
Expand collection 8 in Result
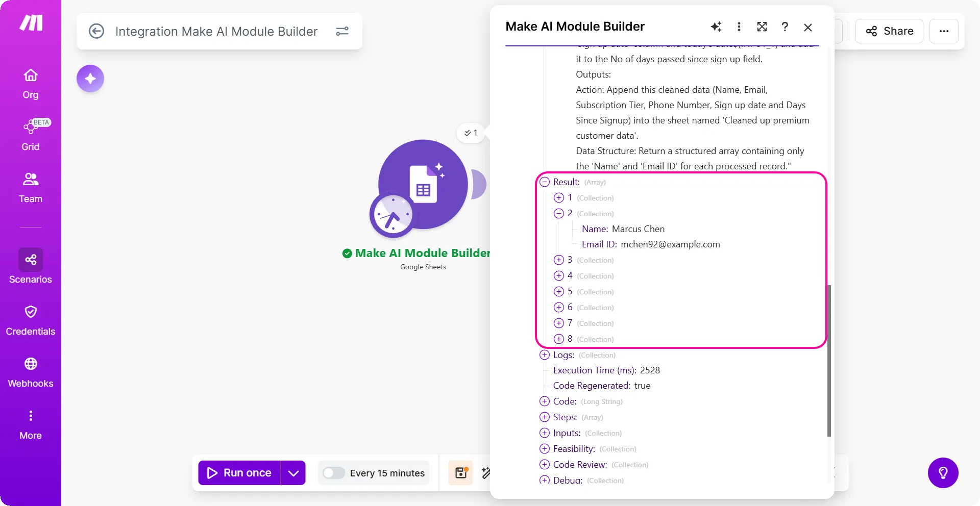tap(559, 339)
